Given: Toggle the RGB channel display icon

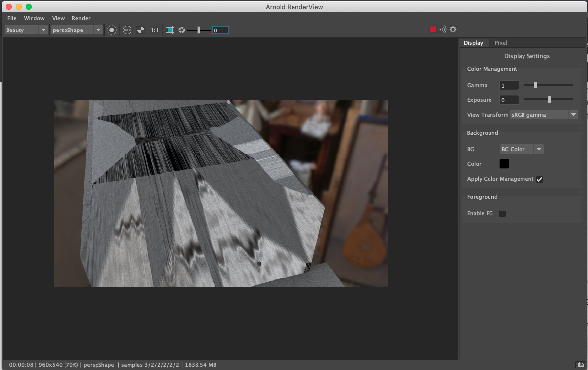Looking at the screenshot, I should click(126, 30).
